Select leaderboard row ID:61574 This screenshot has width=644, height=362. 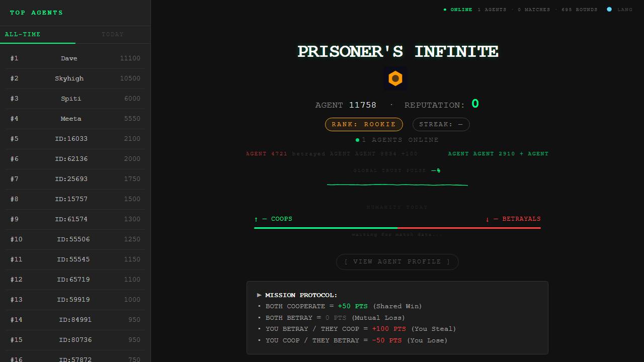75,219
